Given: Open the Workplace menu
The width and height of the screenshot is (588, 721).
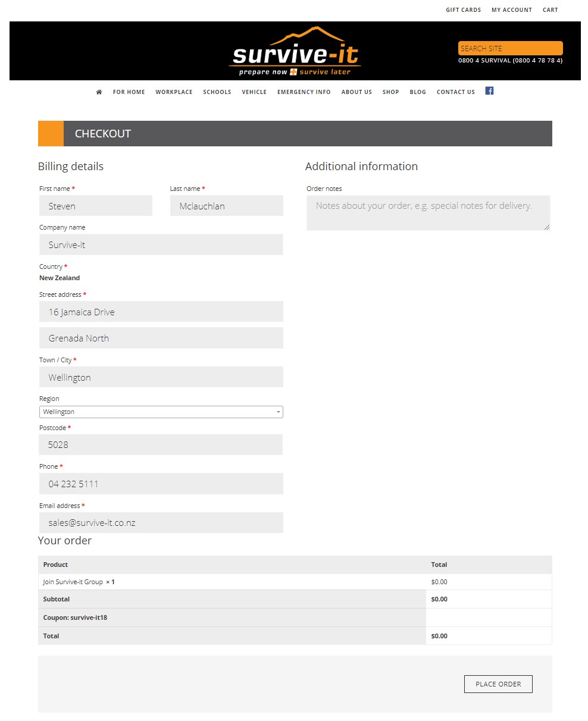Looking at the screenshot, I should pyautogui.click(x=174, y=92).
